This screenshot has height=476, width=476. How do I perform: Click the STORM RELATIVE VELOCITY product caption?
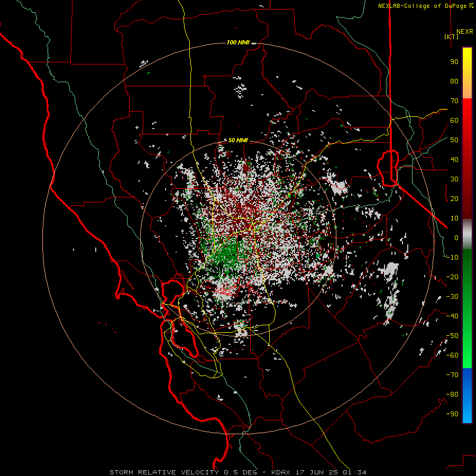237,472
